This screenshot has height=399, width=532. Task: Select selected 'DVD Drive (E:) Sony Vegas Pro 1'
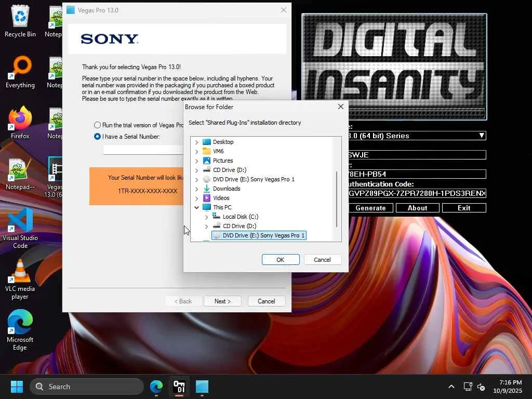259,235
